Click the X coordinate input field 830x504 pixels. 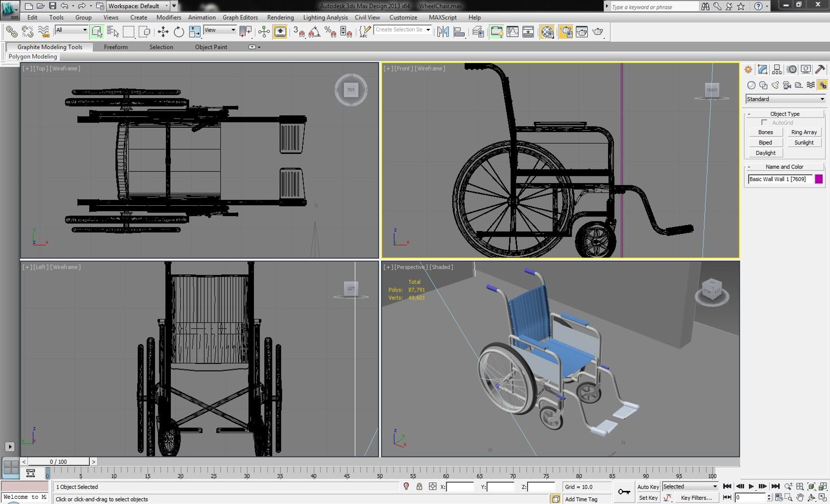pyautogui.click(x=460, y=487)
